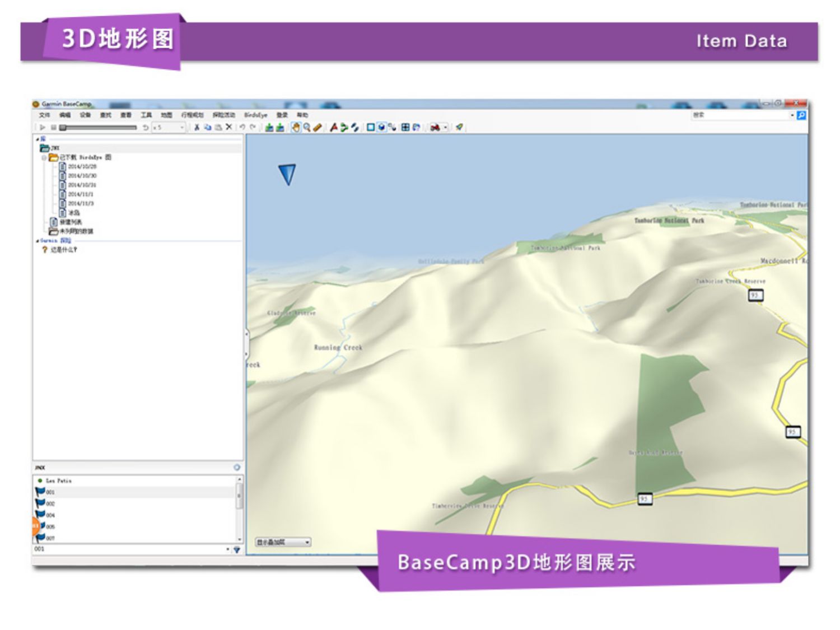This screenshot has height=630, width=840.
Task: Click the playback stop button
Action: [54, 128]
